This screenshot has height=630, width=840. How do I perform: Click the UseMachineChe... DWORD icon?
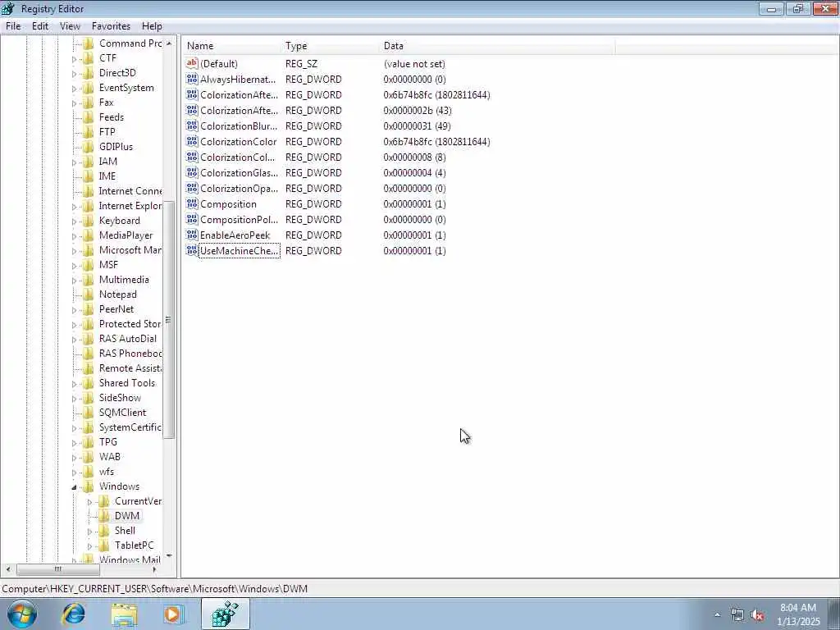point(192,250)
